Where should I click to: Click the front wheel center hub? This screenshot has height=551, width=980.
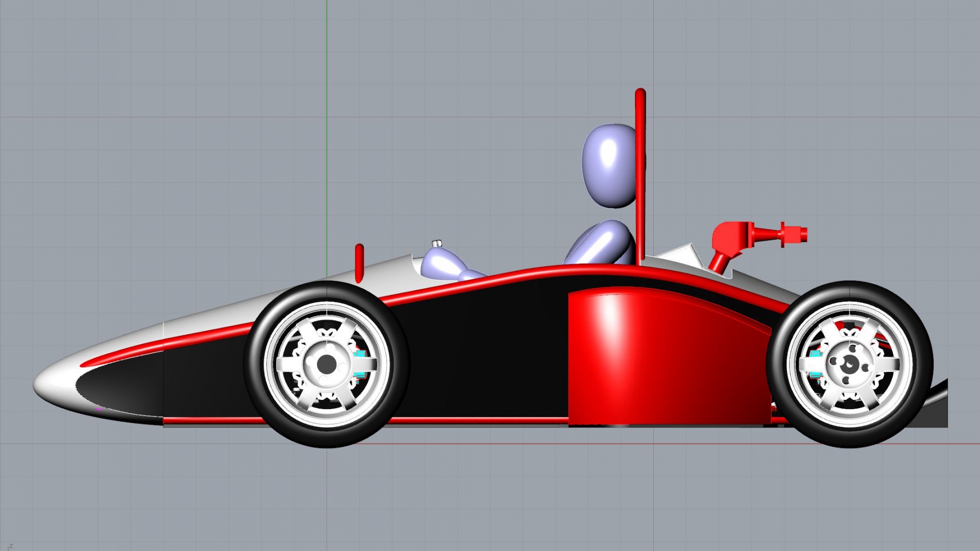click(327, 364)
